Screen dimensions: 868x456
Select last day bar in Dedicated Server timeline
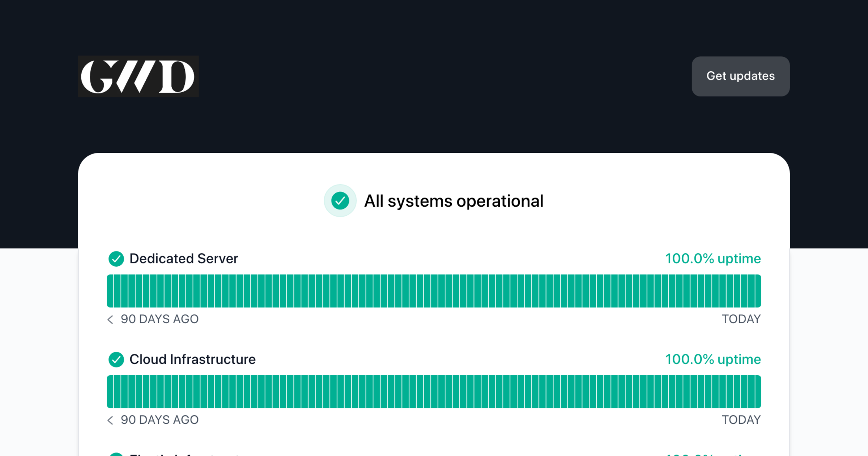(758, 291)
